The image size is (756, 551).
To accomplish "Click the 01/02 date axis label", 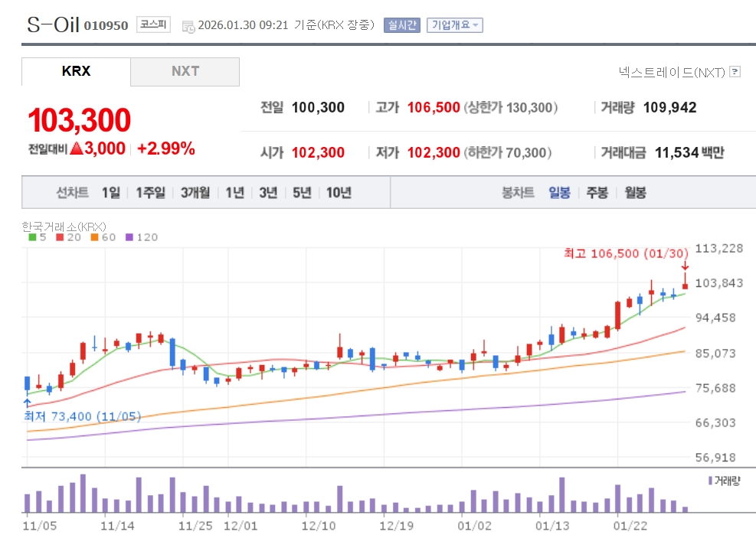I will (x=474, y=526).
